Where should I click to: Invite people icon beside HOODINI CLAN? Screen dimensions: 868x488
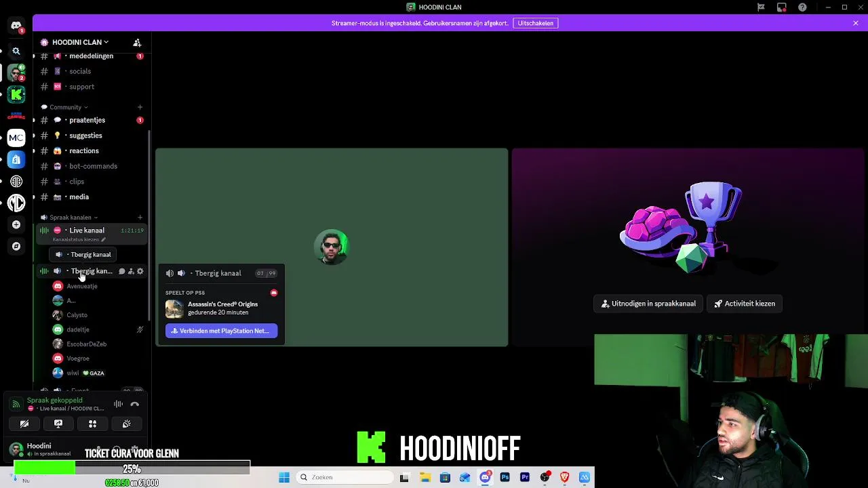pyautogui.click(x=137, y=42)
